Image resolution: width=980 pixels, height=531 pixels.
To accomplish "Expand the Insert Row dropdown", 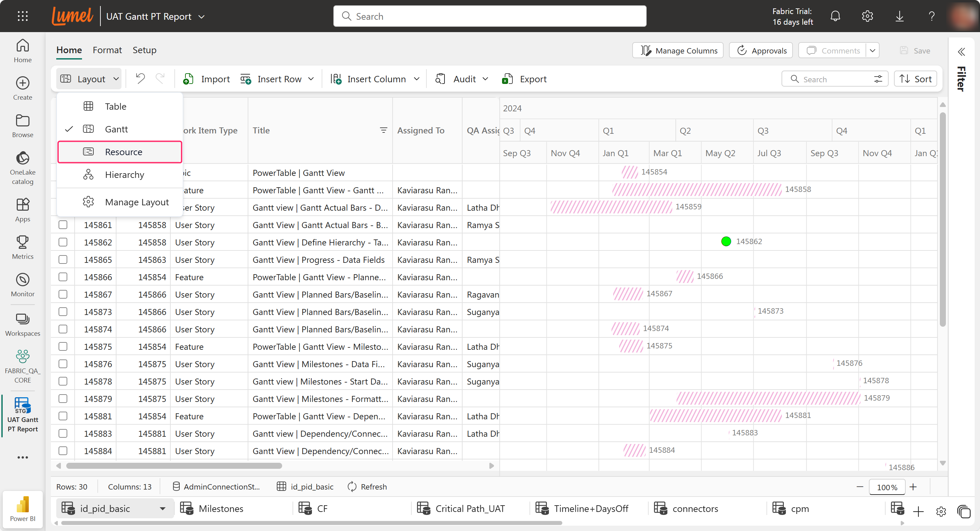I will (311, 79).
